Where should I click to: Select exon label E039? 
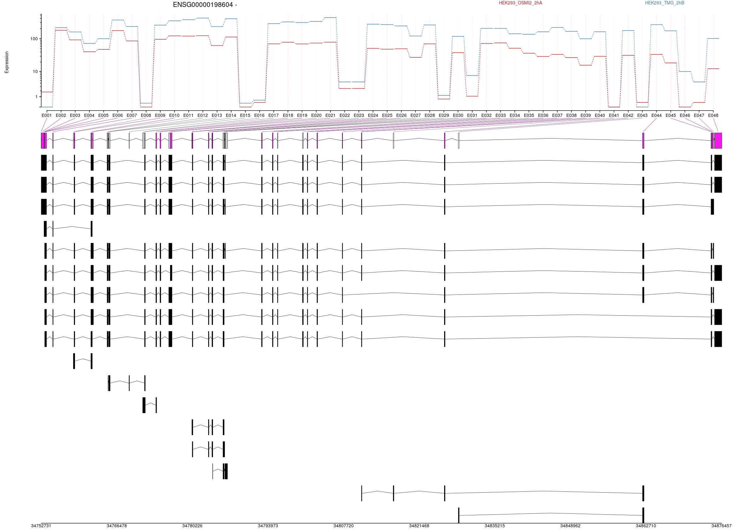coord(586,116)
